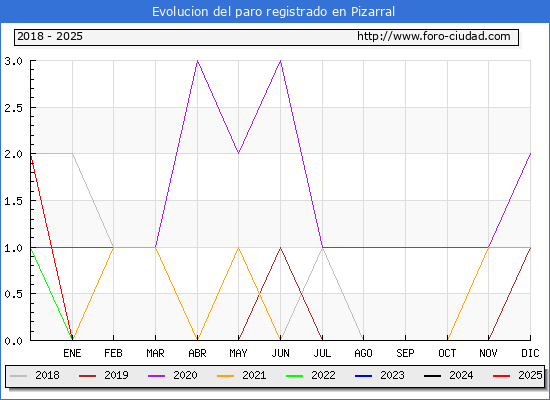Viewport: 550px width, 400px height.
Task: Click the MAR month axis label
Action: 155,353
